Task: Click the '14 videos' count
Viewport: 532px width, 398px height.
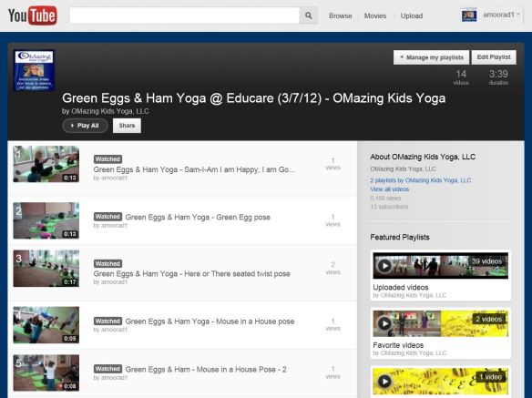Action: (x=461, y=77)
